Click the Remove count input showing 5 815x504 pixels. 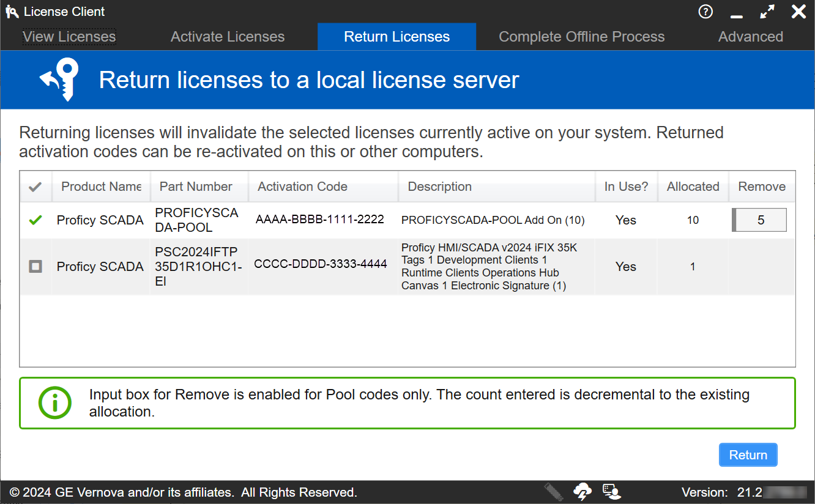(759, 220)
